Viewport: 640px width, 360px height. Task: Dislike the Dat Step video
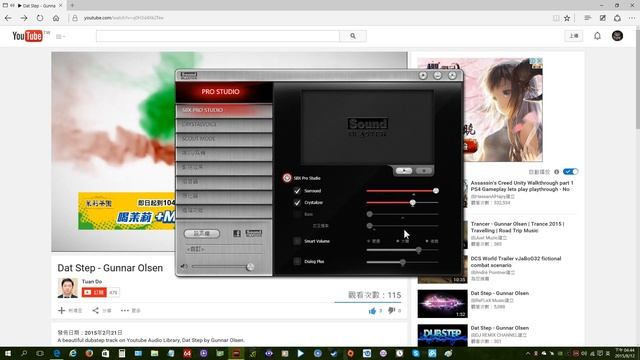click(x=391, y=311)
